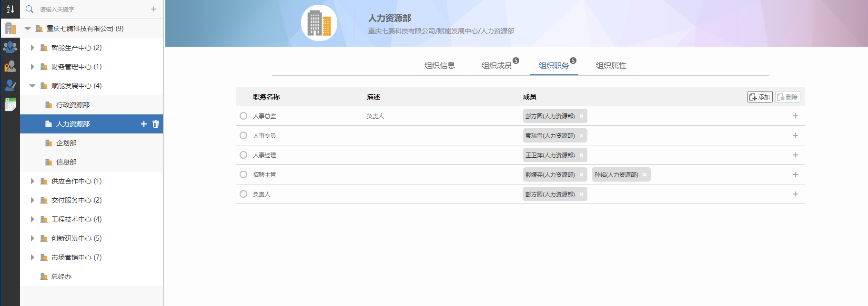Click the 删除 button
The image size is (868, 306).
787,97
